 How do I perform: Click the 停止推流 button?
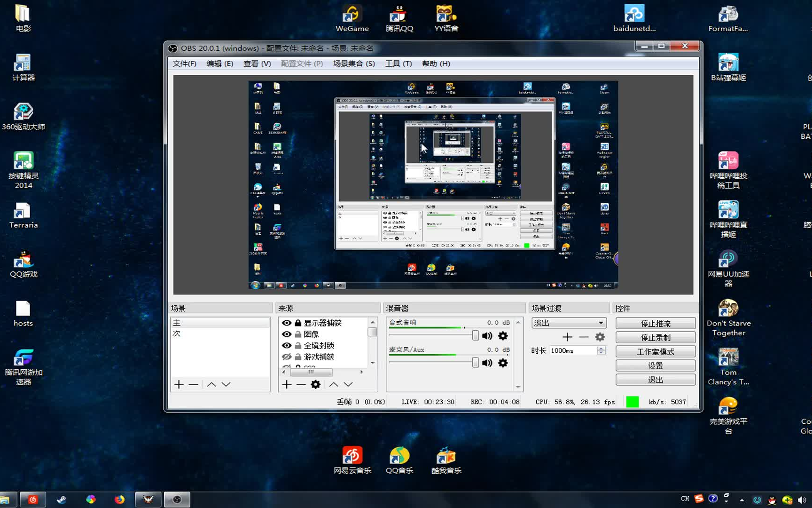coord(656,324)
